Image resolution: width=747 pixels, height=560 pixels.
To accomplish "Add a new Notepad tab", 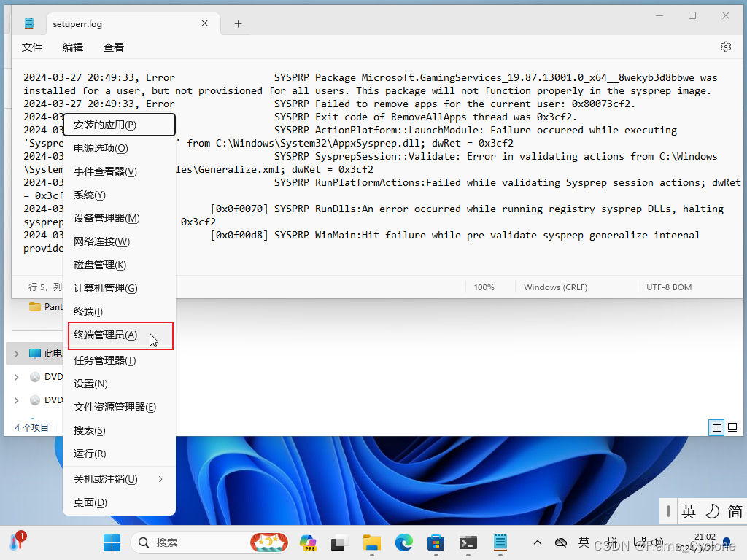I will 239,23.
